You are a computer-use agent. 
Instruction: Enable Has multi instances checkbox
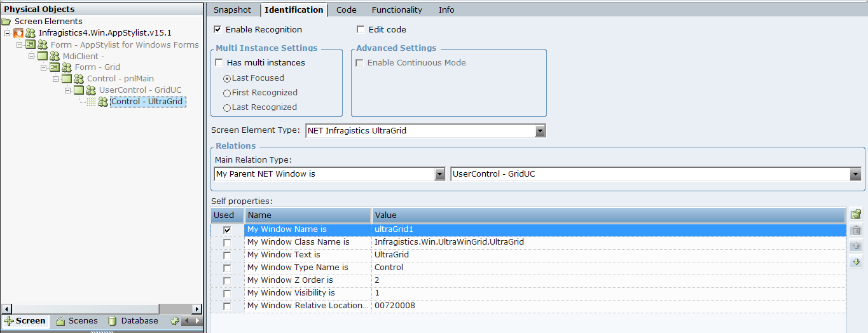(x=219, y=63)
